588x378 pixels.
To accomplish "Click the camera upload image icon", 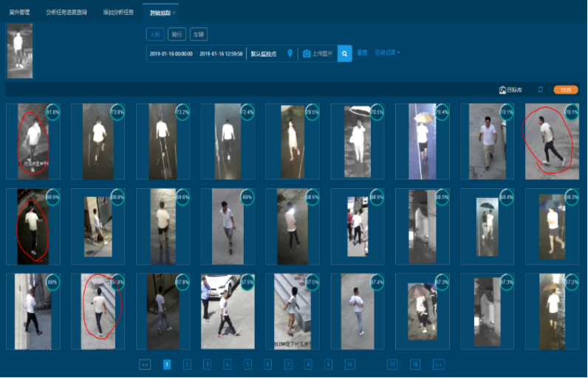I will coord(307,54).
